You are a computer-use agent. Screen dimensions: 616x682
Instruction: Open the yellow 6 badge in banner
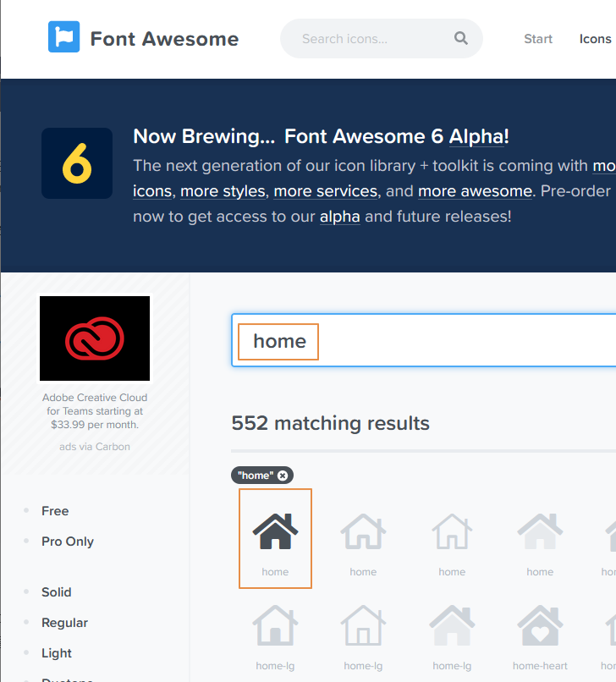(x=77, y=163)
